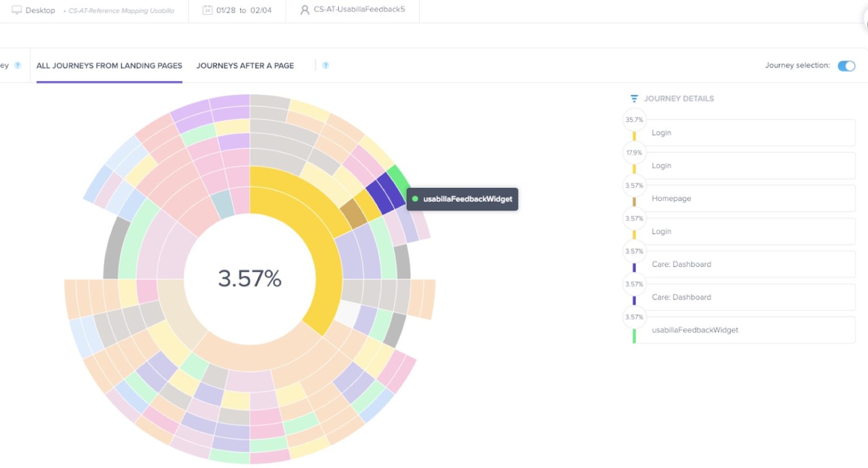Click the filter icon next to Journey Details
This screenshot has width=868, height=468.
633,98
